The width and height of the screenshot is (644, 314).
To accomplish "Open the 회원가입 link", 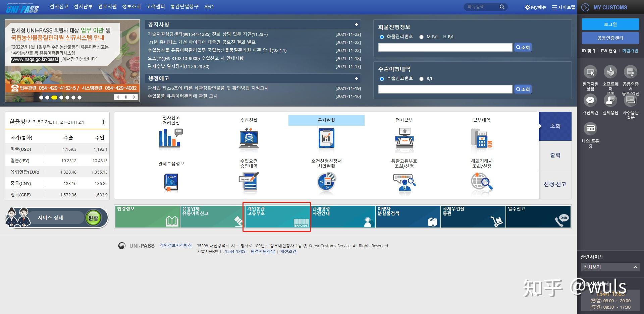I will tap(630, 51).
